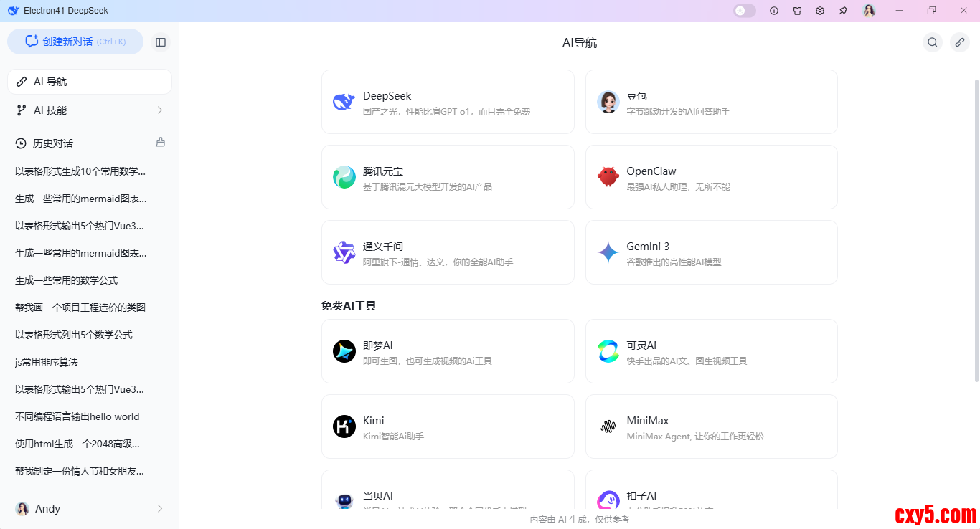Open the 当贝AI robot logo card

point(448,490)
